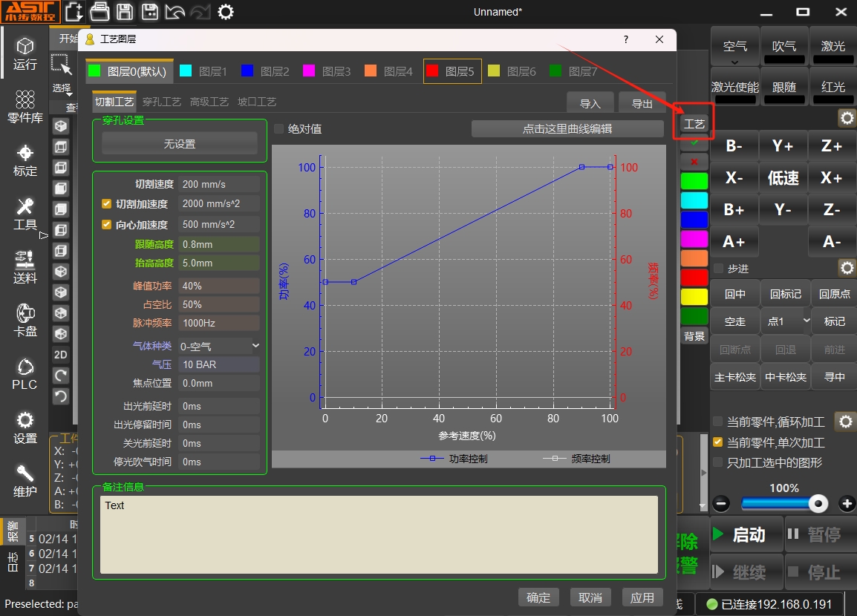
Task: Open the 卡盘 chuck section
Action: (25, 321)
